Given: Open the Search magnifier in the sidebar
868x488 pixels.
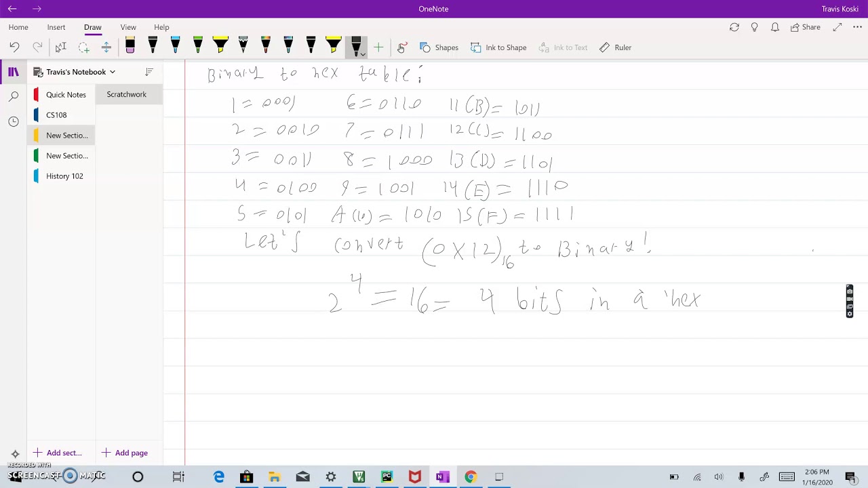Looking at the screenshot, I should 14,97.
